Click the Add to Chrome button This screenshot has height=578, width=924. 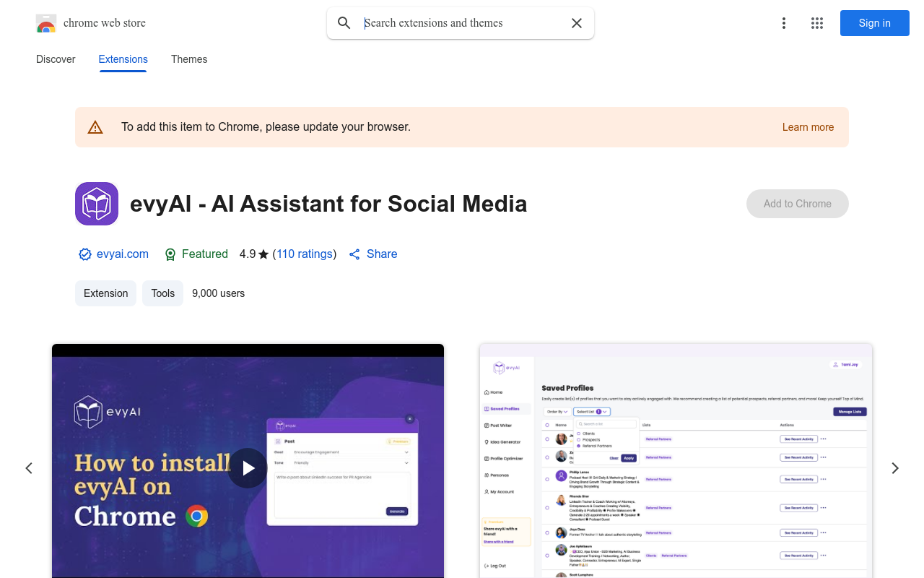tap(798, 204)
